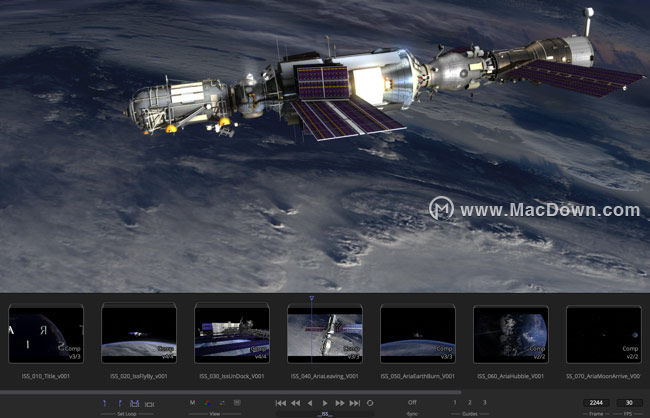650x418 pixels.
Task: Click the FPS field showing 30
Action: click(x=629, y=403)
